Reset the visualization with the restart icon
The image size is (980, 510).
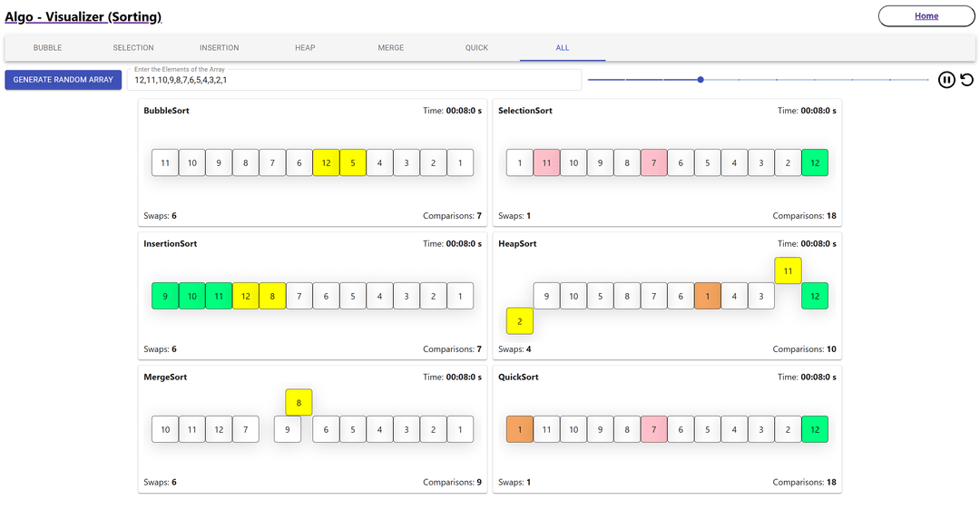[967, 80]
